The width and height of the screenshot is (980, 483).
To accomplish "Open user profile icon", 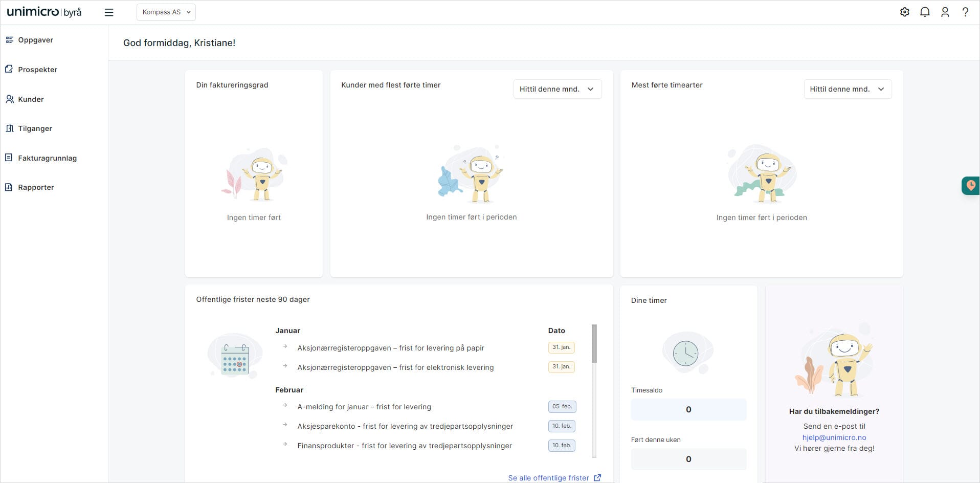I will pyautogui.click(x=945, y=12).
